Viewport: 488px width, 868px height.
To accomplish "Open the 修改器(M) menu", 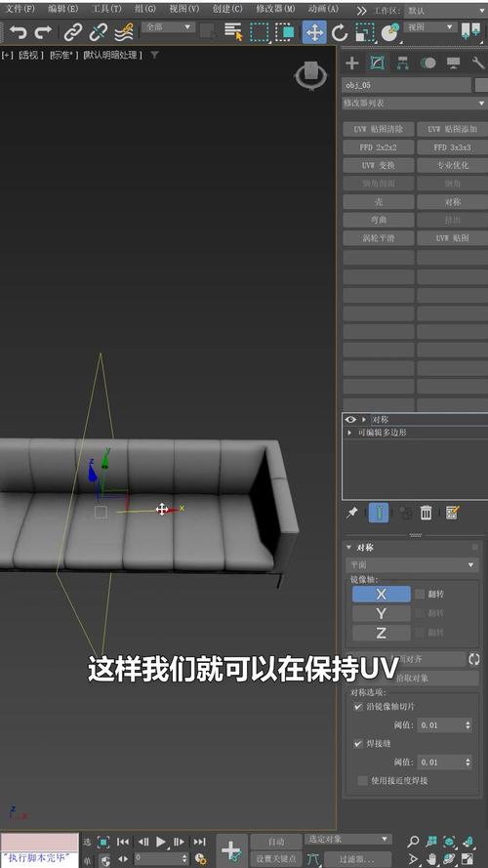I will click(x=275, y=10).
